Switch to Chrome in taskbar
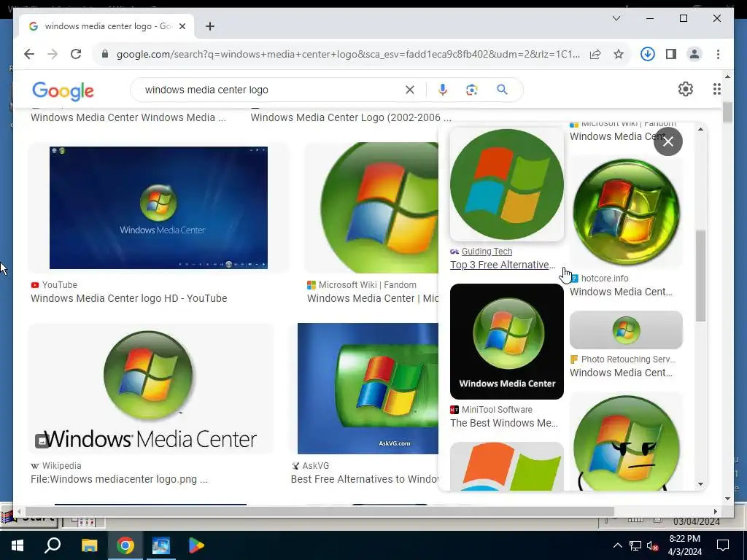The height and width of the screenshot is (560, 747). coord(125,545)
